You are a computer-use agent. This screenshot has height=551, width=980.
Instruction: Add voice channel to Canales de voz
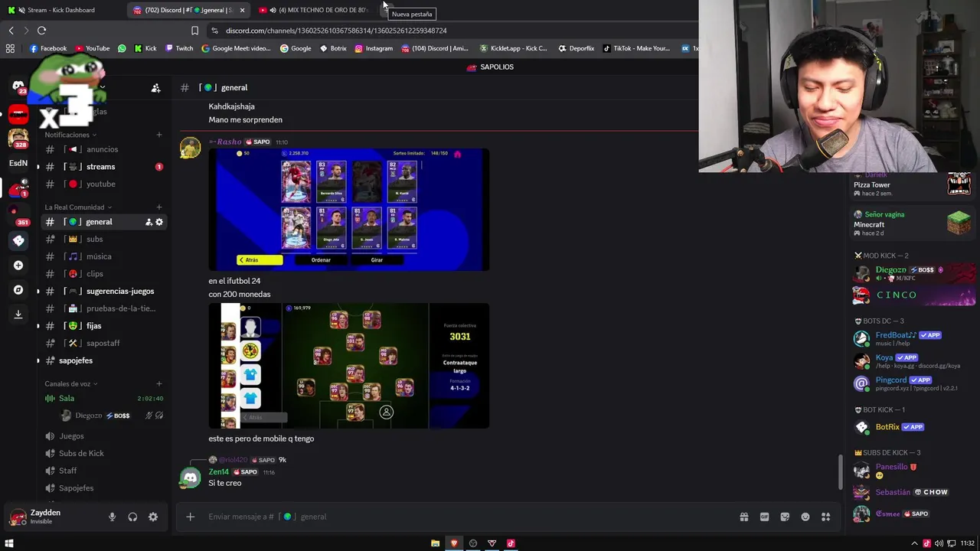point(159,383)
